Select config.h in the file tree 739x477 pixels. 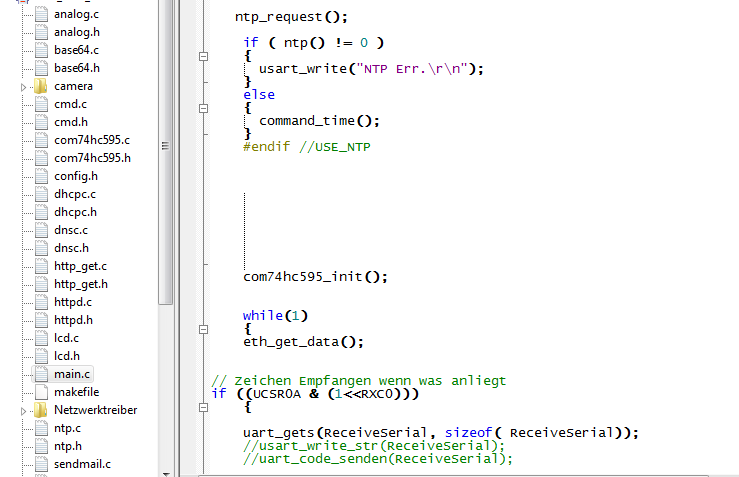pos(76,176)
